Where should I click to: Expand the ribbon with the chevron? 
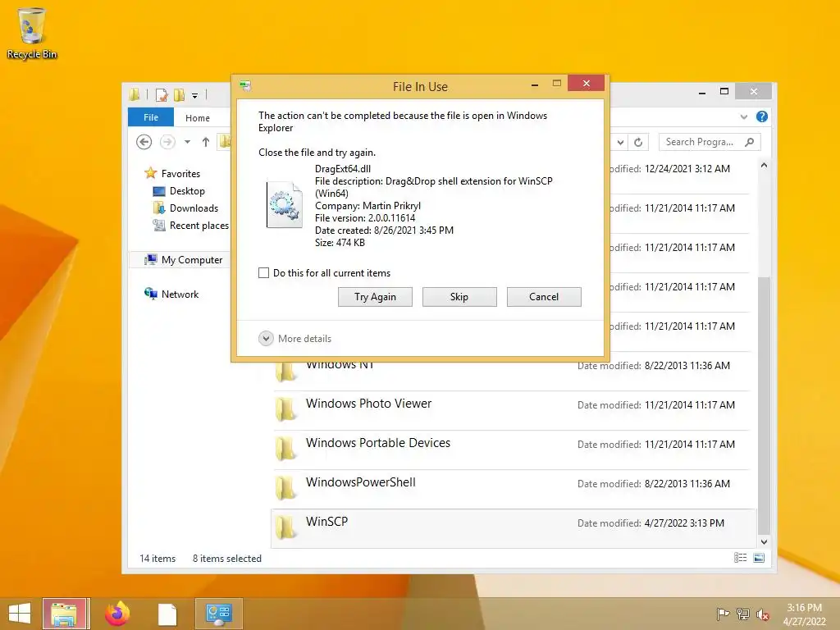pyautogui.click(x=743, y=116)
